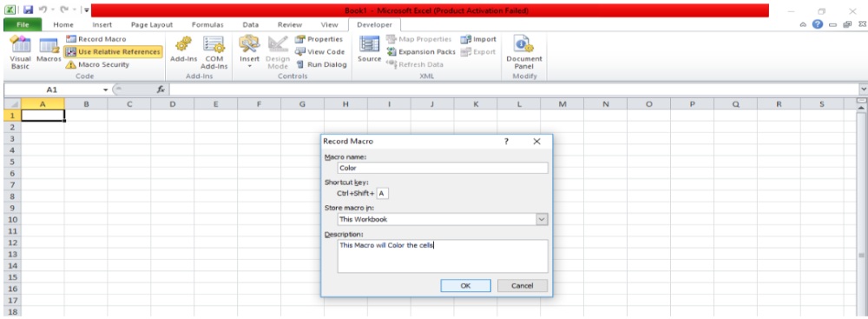The image size is (868, 319).
Task: Open Macro Security warning icon
Action: click(70, 64)
